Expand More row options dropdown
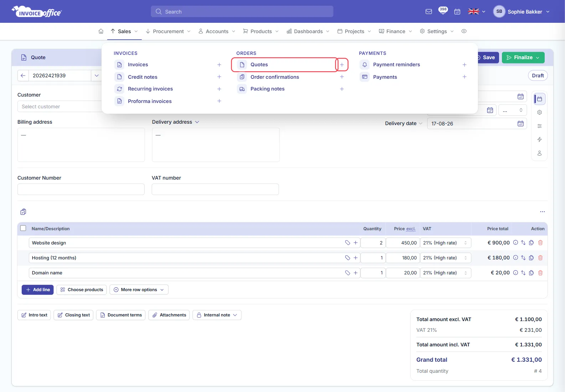This screenshot has height=392, width=565. point(139,290)
